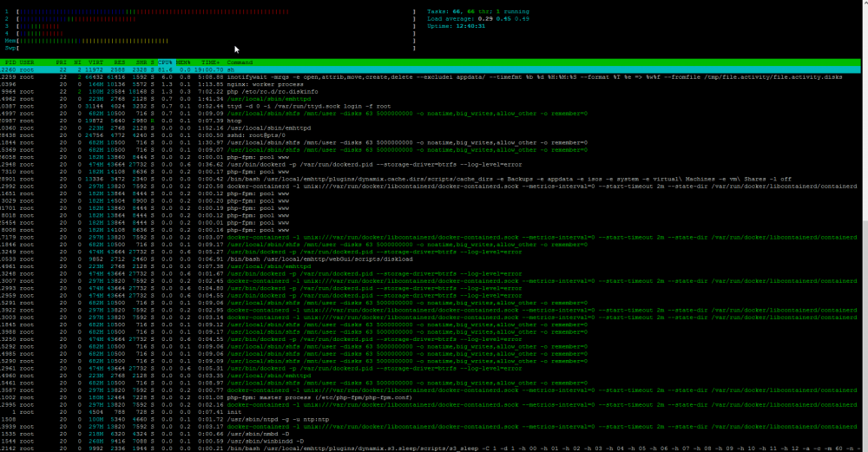
Task: Click the Command column header
Action: [240, 62]
